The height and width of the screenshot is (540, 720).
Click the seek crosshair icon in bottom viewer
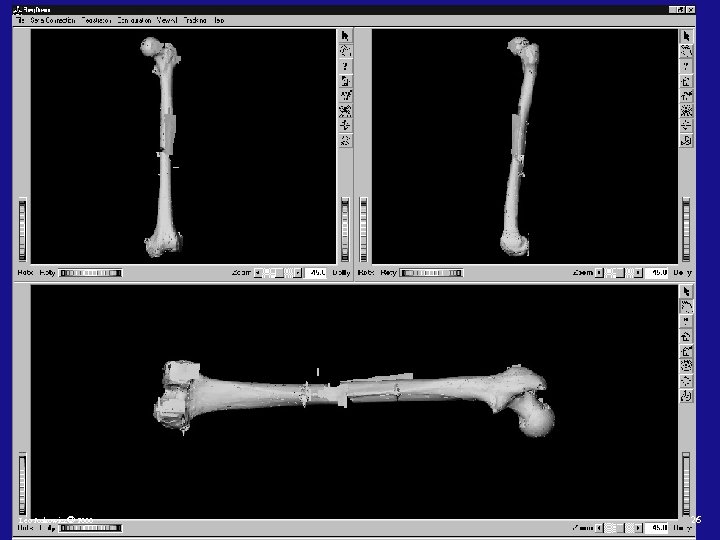[686, 381]
